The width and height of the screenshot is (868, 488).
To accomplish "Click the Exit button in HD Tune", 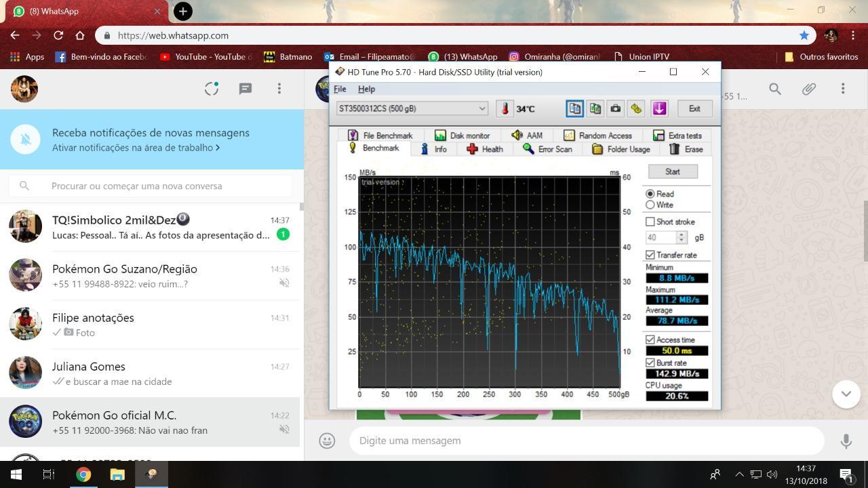I will (x=694, y=108).
